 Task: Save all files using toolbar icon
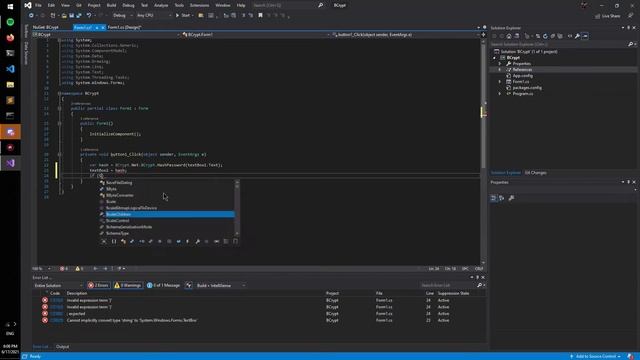[79, 16]
